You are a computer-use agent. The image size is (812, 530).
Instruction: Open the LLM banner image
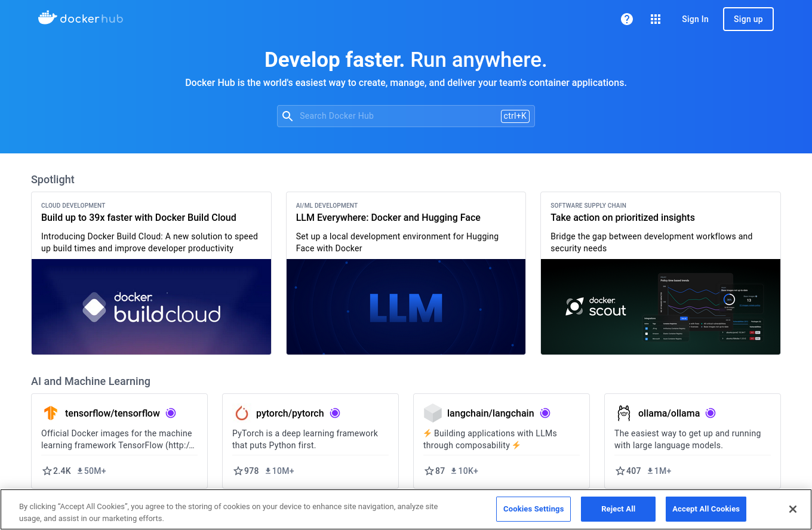406,307
